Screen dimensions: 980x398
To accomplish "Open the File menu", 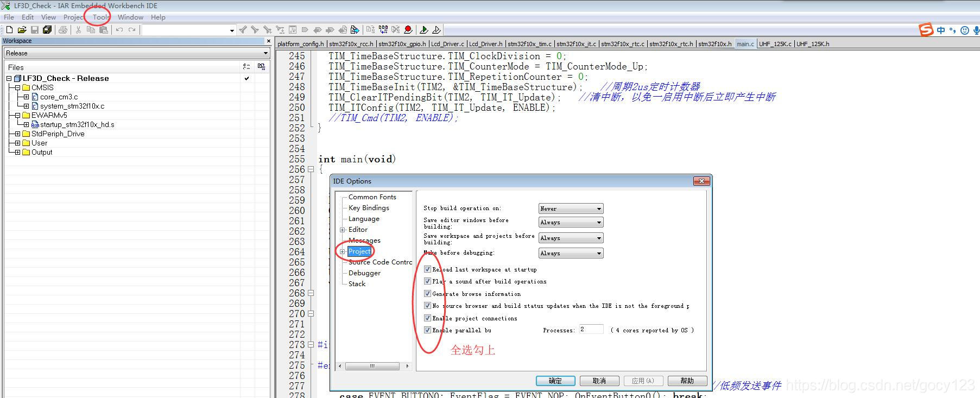I will click(9, 17).
